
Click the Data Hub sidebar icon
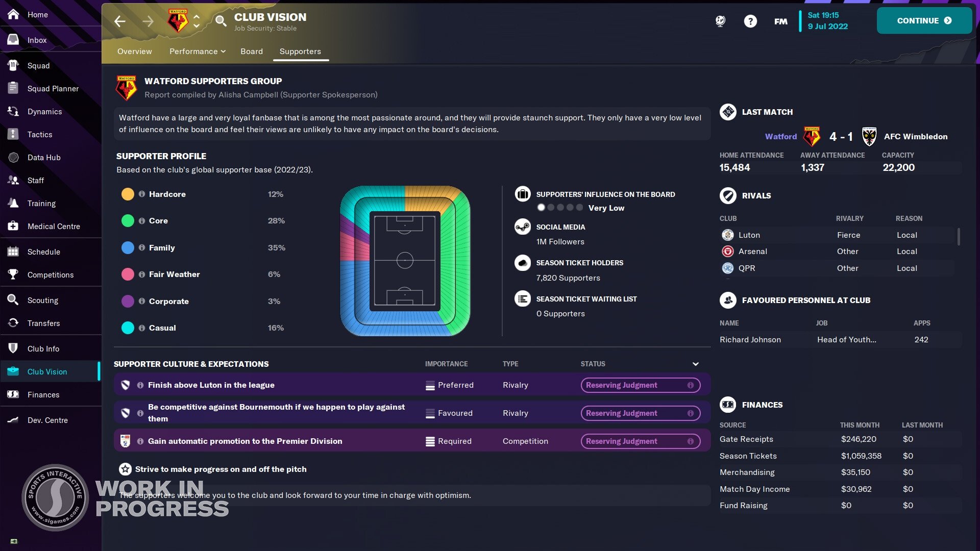(12, 158)
